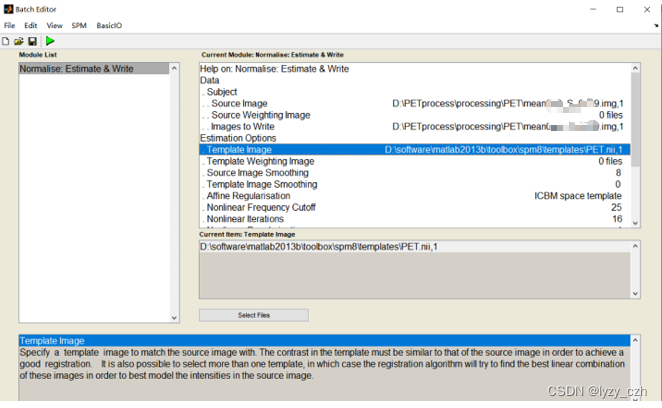The height and width of the screenshot is (408, 662).
Task: Open the SPM menu
Action: pyautogui.click(x=79, y=25)
